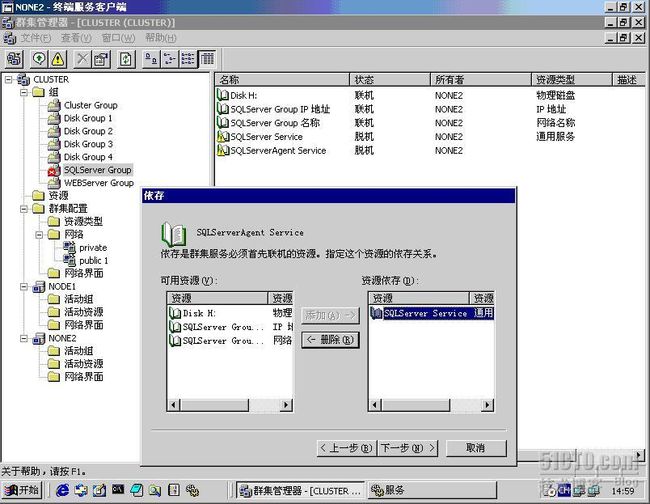Image resolution: width=650 pixels, height=504 pixels.
Task: Collapse the NONE2 tree node
Action: pyautogui.click(x=24, y=338)
